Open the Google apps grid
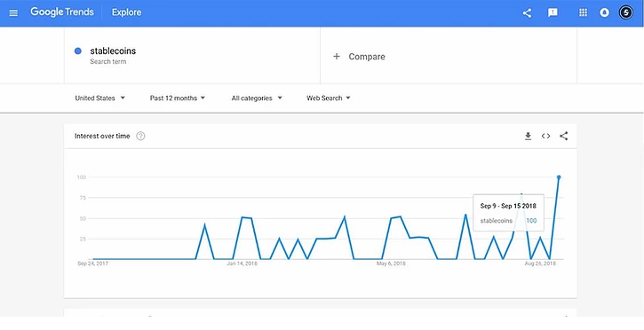The width and height of the screenshot is (644, 330). tap(583, 12)
